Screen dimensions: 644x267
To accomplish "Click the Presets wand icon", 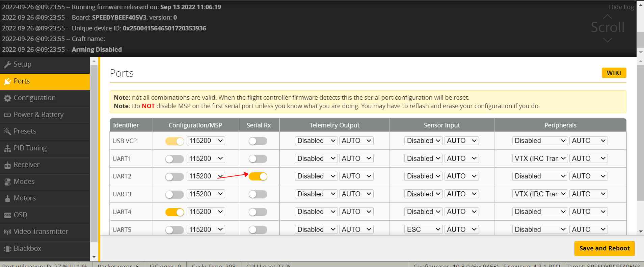I will click(7, 131).
